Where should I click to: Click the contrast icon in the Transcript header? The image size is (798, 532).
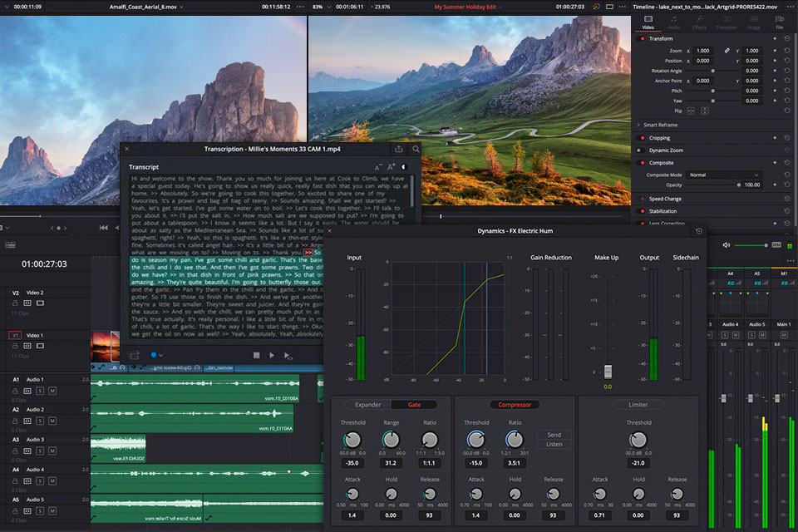click(x=404, y=167)
